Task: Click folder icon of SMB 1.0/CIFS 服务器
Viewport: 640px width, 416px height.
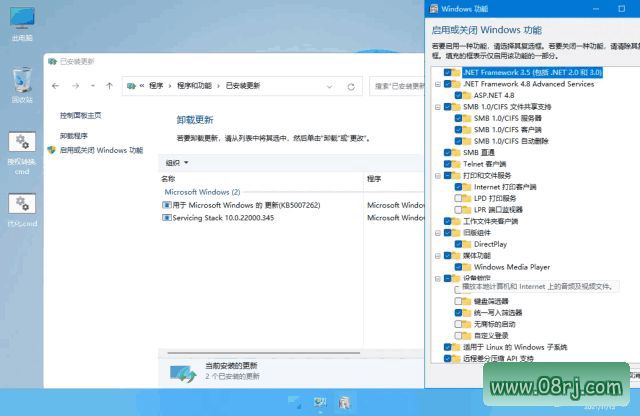Action: click(467, 118)
